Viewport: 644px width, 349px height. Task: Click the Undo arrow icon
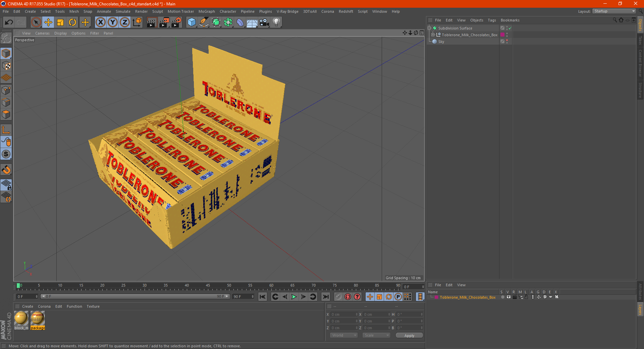pos(9,22)
